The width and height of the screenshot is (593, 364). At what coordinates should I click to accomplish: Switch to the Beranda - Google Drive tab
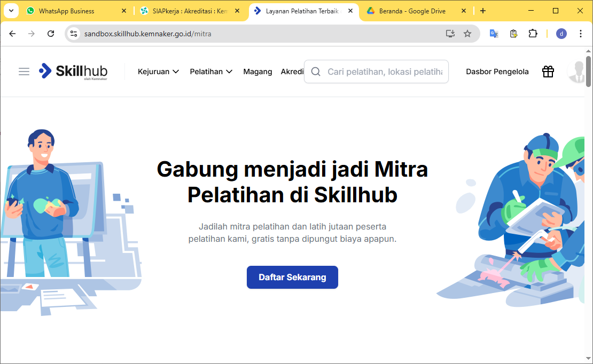(x=411, y=11)
